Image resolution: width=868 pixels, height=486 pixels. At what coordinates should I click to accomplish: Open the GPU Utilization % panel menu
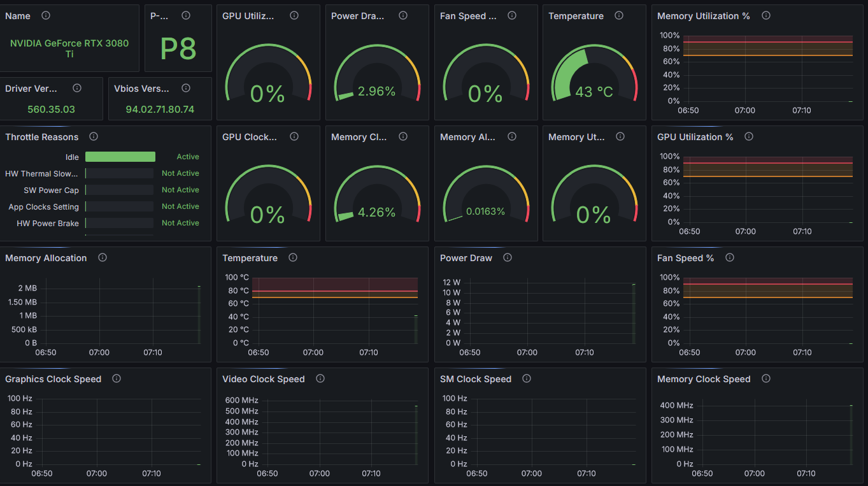pos(695,137)
